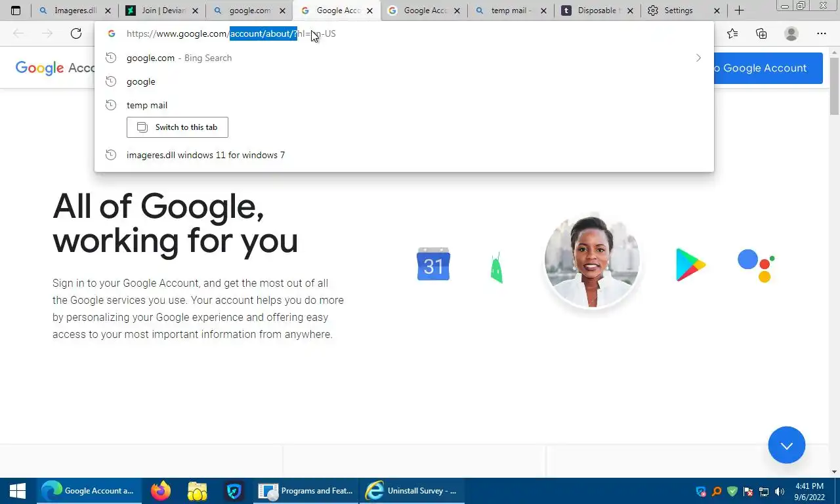
Task: Close the temp mail tab
Action: (x=543, y=10)
